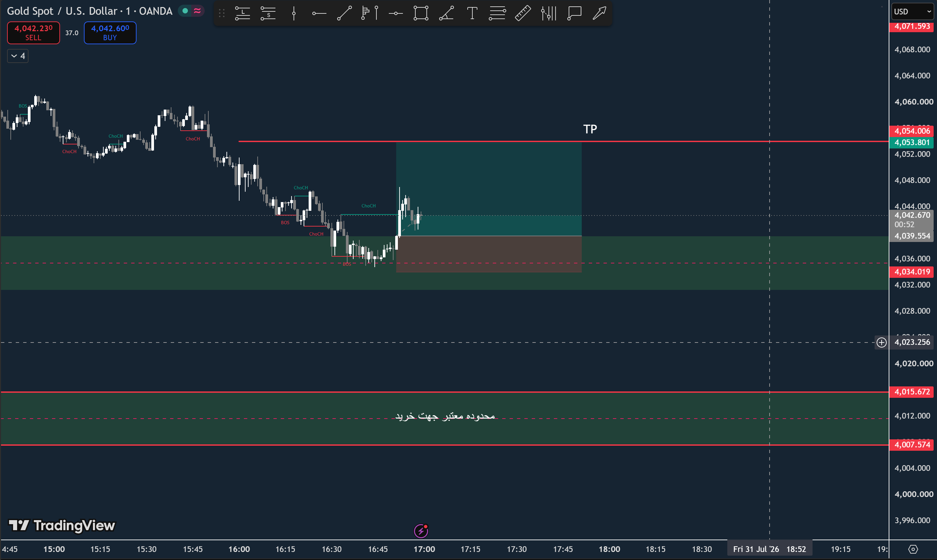
Task: Select the Ruler measure tool
Action: [x=523, y=13]
